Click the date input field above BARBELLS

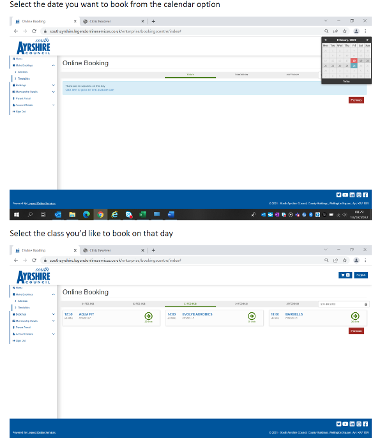(x=343, y=304)
